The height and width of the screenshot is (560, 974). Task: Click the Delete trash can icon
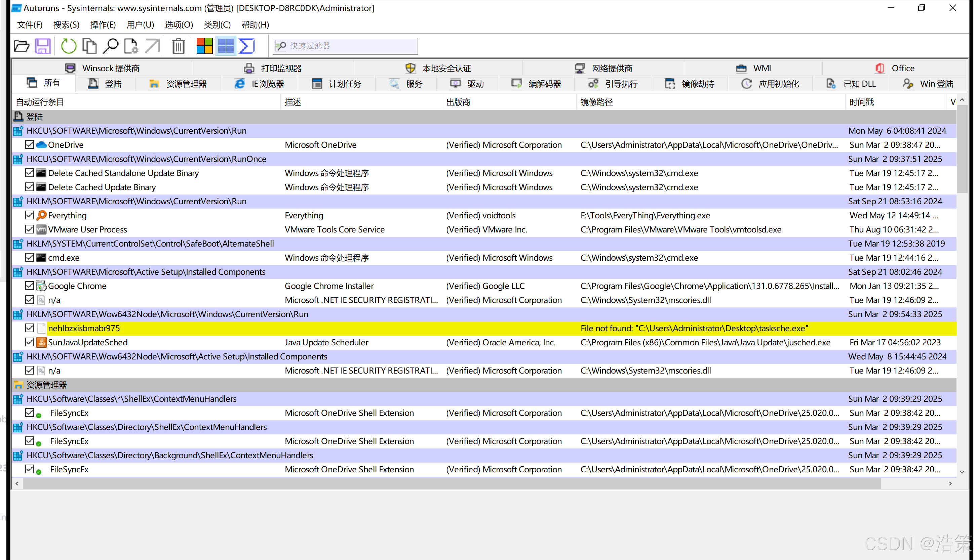tap(178, 46)
